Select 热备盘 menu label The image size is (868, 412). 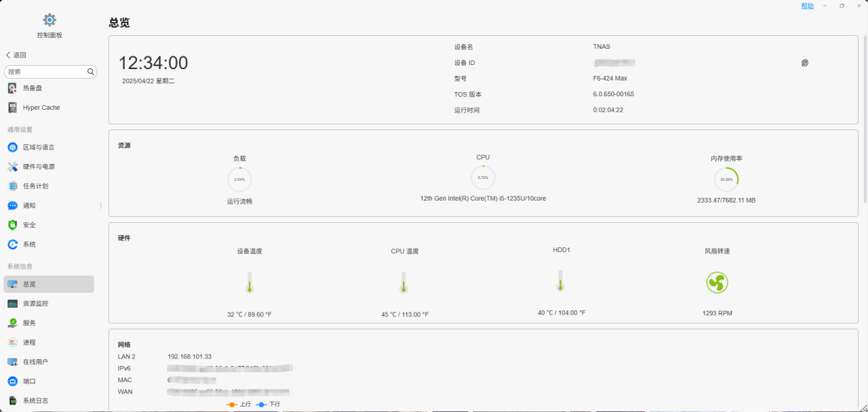click(x=33, y=88)
